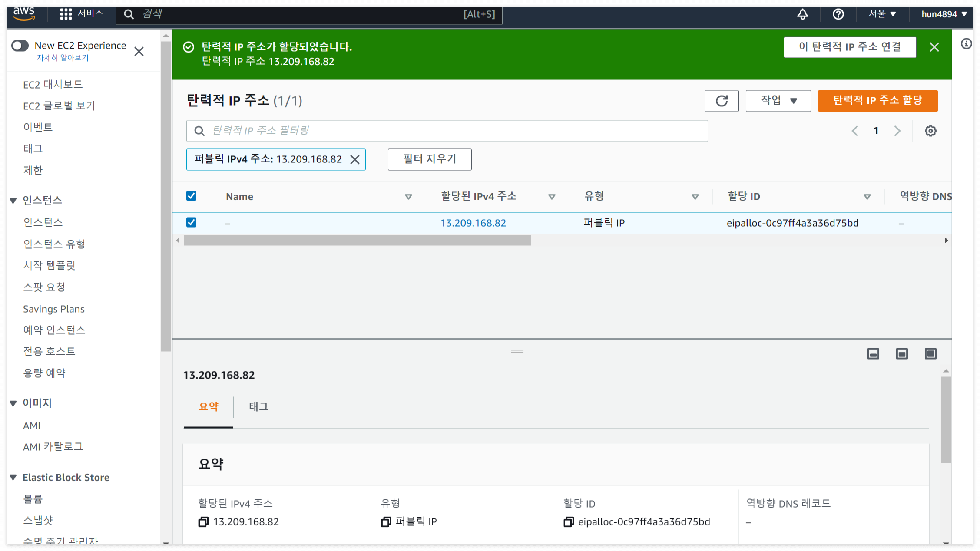Open the notifications bell icon
The image size is (980, 551).
click(x=802, y=14)
